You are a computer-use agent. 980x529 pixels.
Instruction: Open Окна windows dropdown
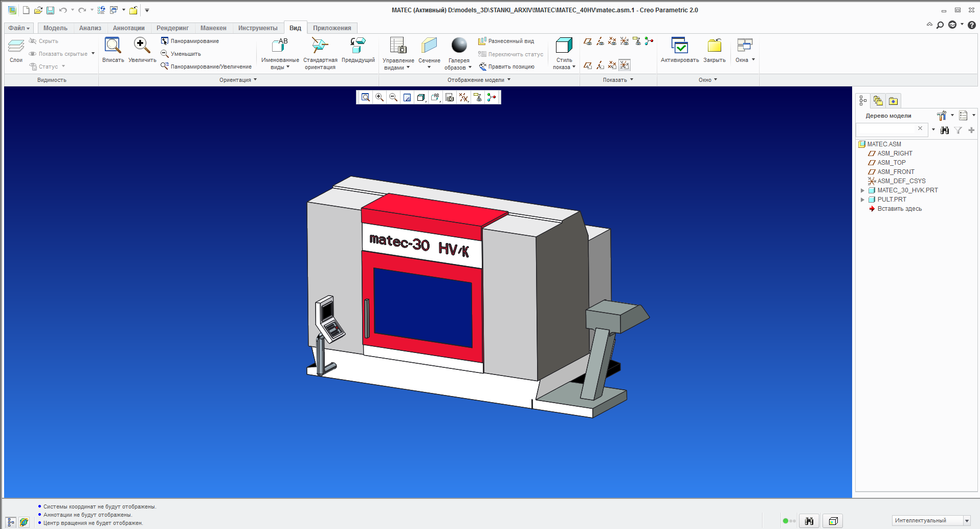pyautogui.click(x=745, y=60)
